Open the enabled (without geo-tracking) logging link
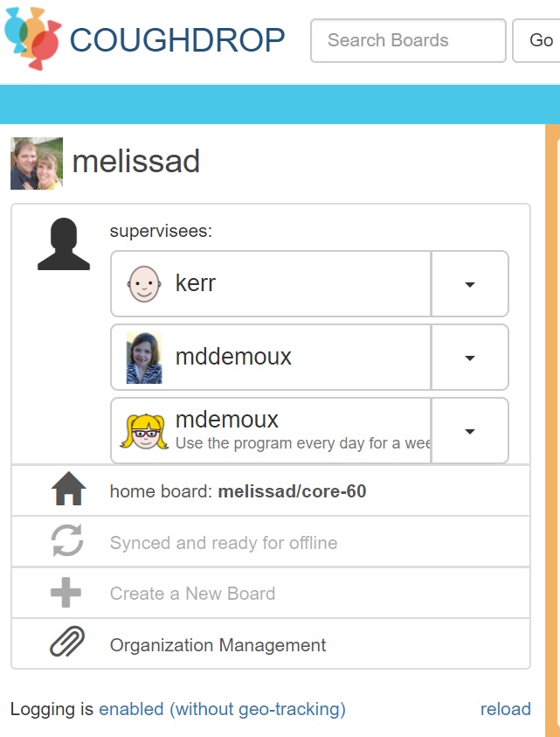560x737 pixels. (222, 709)
